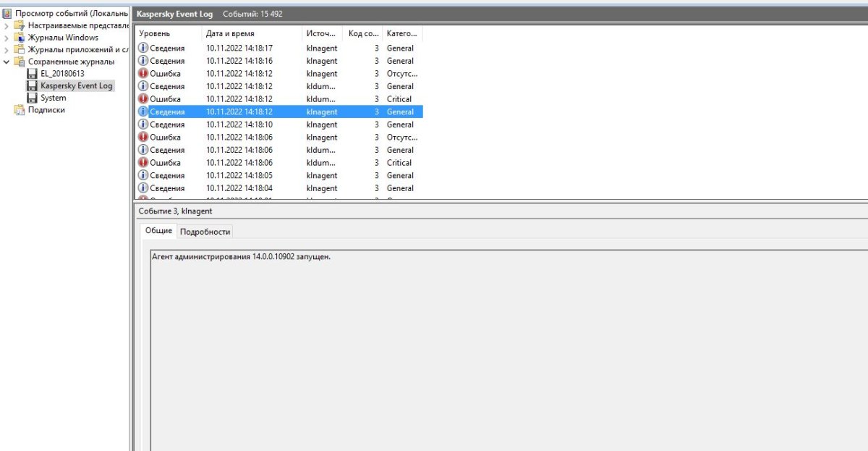This screenshot has width=868, height=451.
Task: Expand the Журналы Windows tree node
Action: tap(7, 38)
